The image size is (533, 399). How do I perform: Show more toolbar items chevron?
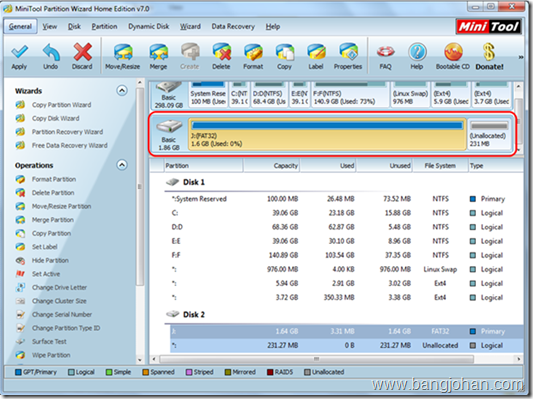pos(521,57)
